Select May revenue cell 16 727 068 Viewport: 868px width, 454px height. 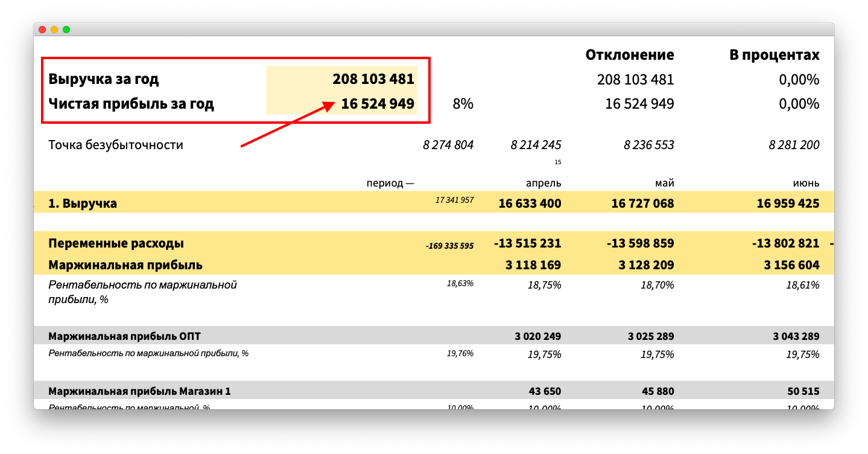pyautogui.click(x=642, y=203)
